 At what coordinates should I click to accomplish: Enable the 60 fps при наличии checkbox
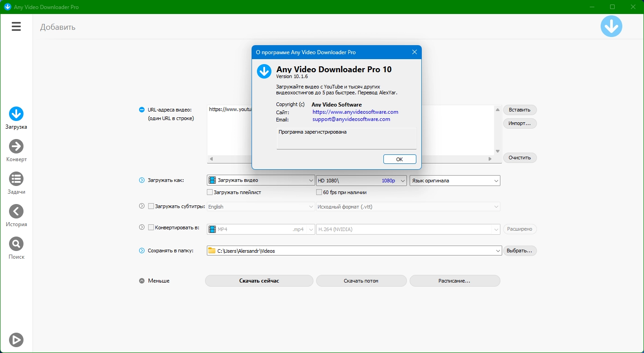(x=319, y=192)
